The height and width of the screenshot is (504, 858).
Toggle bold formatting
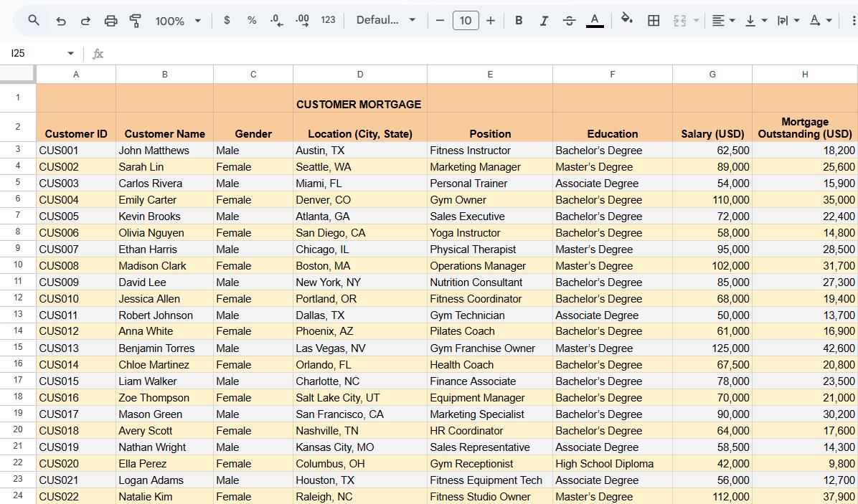pyautogui.click(x=519, y=21)
